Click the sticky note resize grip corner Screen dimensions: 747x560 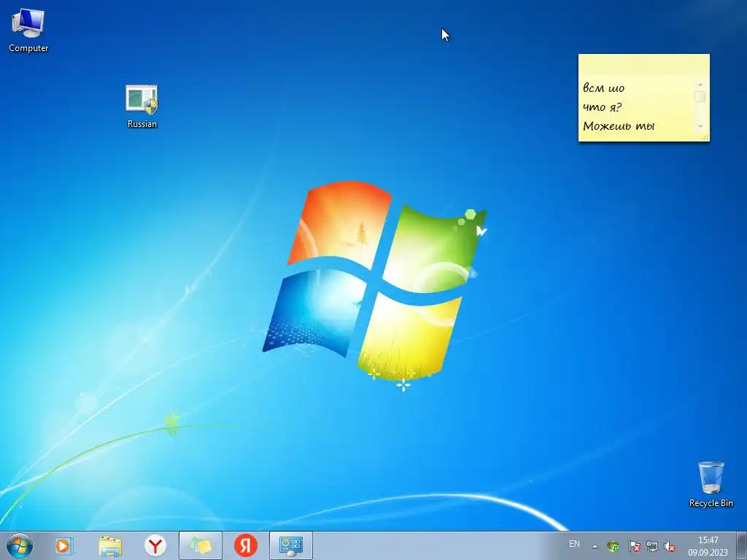(705, 137)
